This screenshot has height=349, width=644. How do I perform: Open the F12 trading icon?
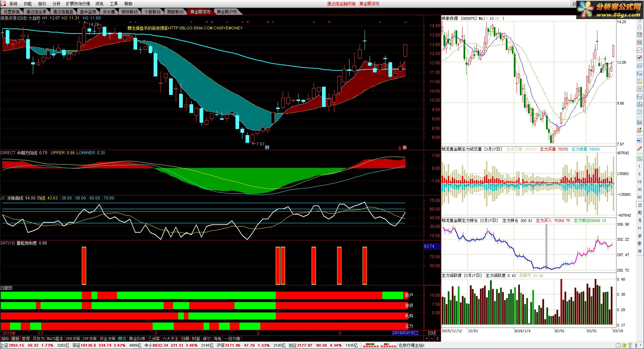tap(639, 97)
